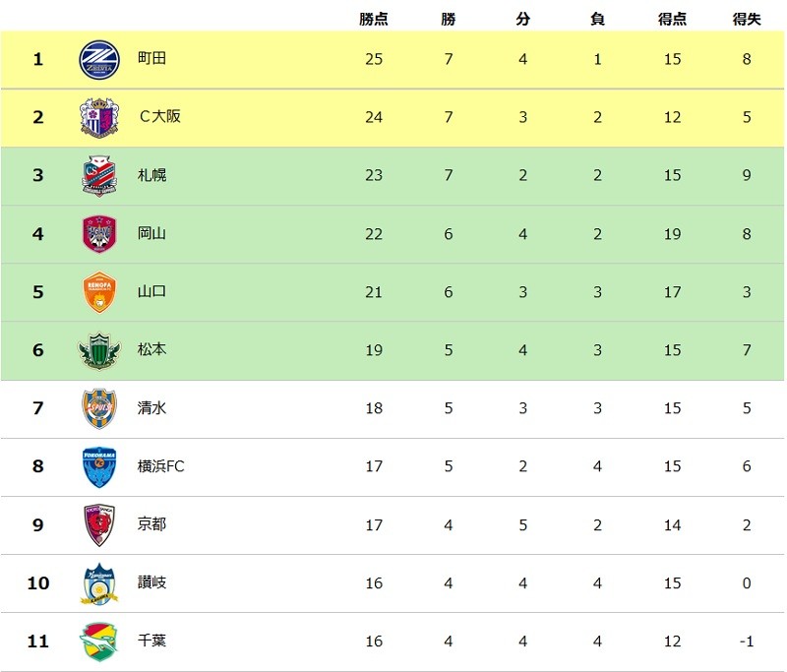Select the 横浜FC team name
787x672 pixels.
[161, 466]
